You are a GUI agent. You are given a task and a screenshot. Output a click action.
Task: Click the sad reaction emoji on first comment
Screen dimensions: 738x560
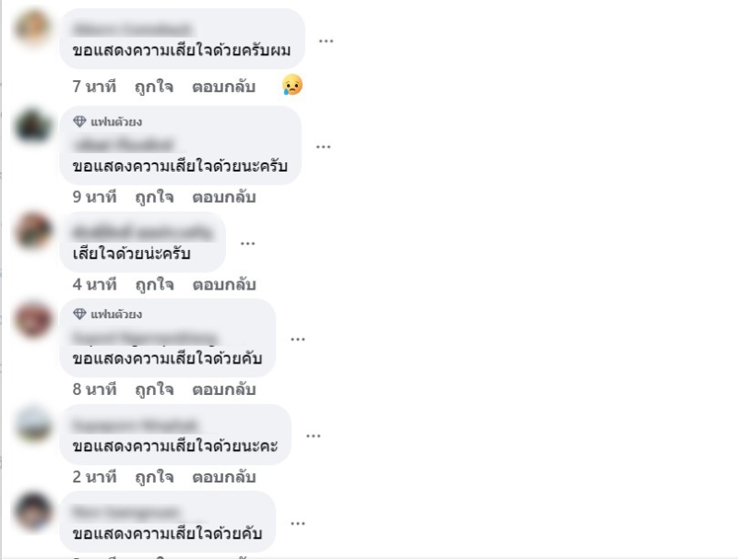292,85
